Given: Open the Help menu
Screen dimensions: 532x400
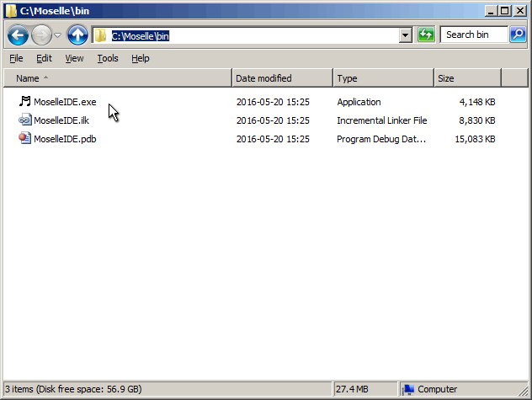Looking at the screenshot, I should pyautogui.click(x=141, y=58).
